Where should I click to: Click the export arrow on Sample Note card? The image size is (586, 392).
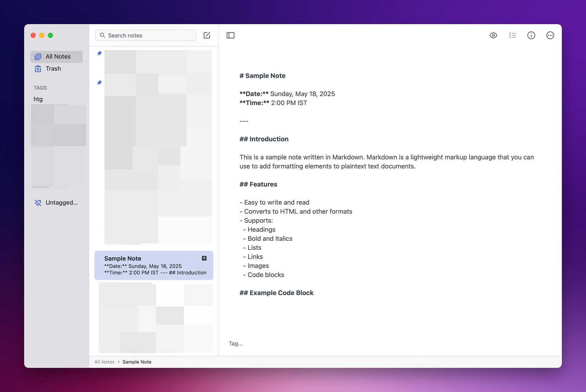pyautogui.click(x=204, y=258)
